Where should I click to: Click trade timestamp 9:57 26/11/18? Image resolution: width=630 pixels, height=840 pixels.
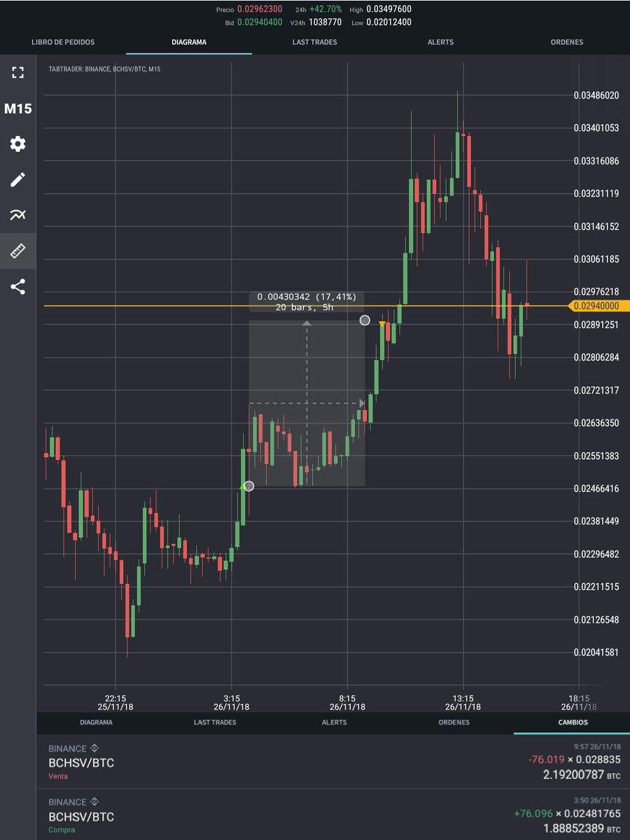pos(597,747)
